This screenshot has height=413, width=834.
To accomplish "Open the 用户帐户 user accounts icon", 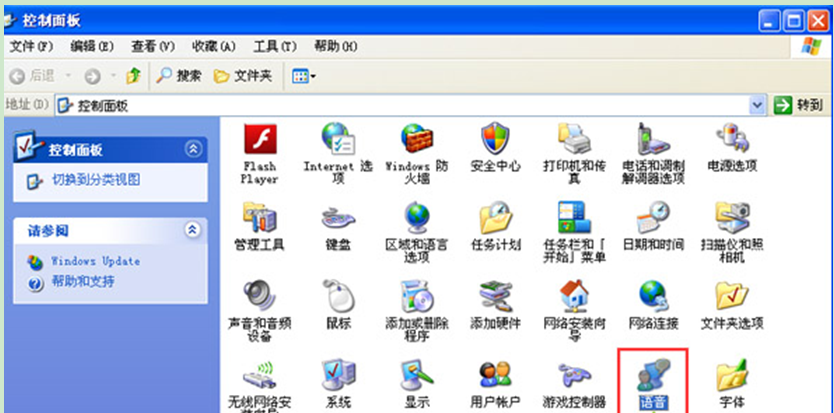I will (495, 376).
